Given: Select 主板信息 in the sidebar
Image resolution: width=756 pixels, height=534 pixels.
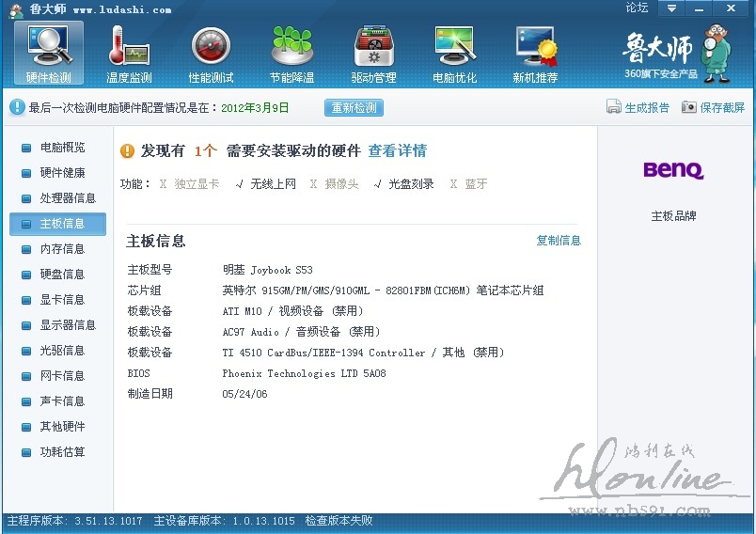Looking at the screenshot, I should click(x=58, y=224).
